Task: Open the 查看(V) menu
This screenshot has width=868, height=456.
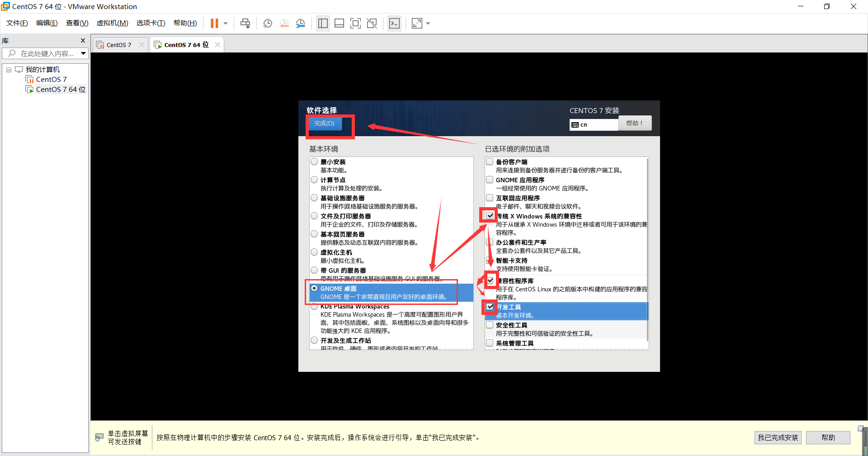Action: 77,23
